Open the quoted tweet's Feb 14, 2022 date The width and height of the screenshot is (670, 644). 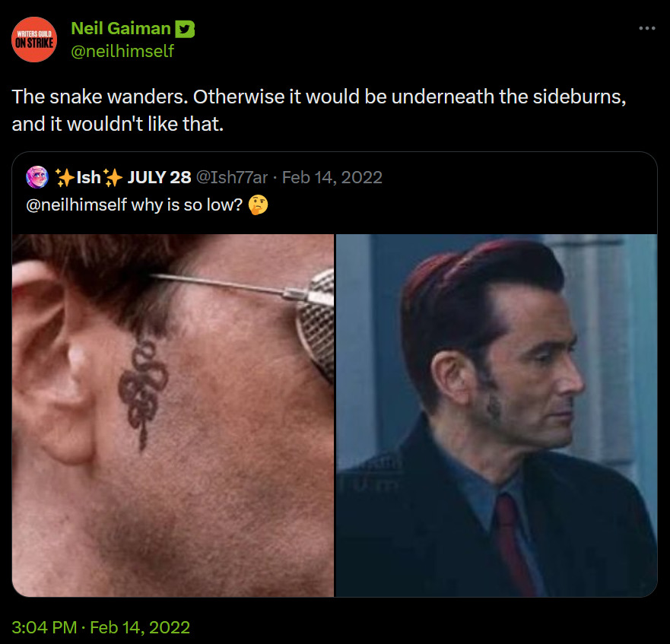[x=332, y=177]
